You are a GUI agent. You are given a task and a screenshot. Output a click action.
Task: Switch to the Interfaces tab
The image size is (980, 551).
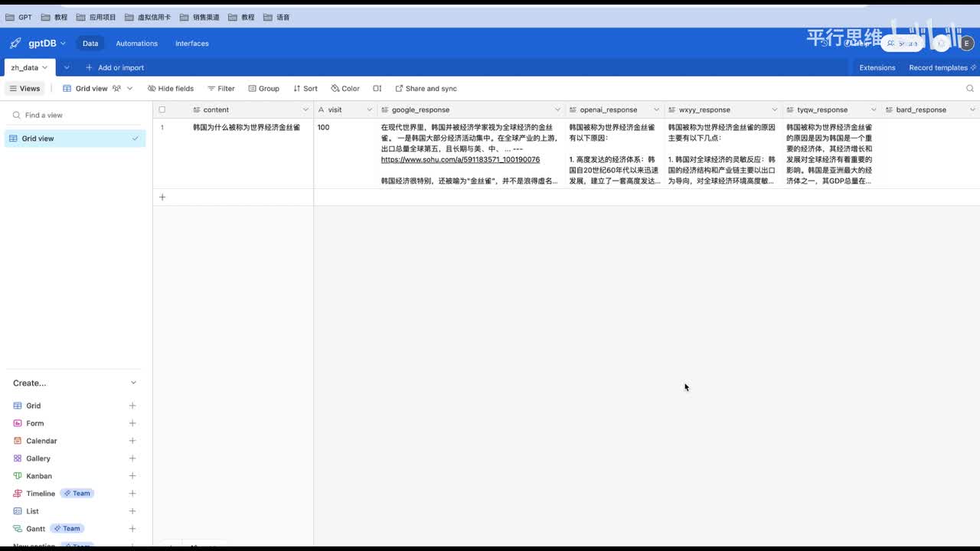pyautogui.click(x=191, y=44)
